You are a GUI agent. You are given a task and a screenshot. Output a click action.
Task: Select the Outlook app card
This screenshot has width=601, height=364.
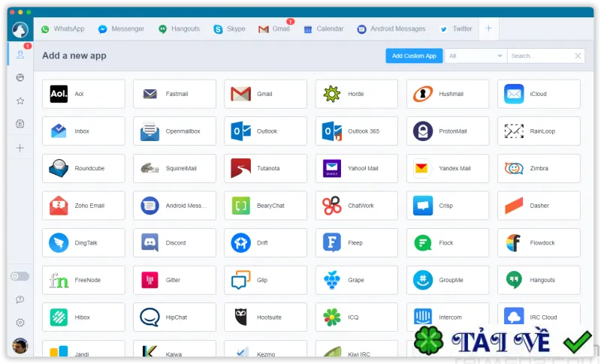coord(266,131)
